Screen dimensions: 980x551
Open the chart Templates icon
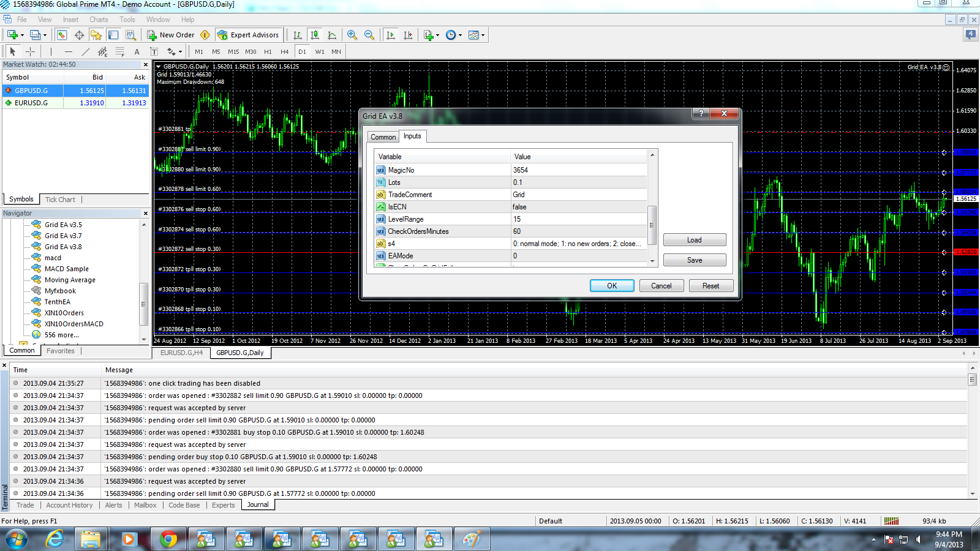click(x=473, y=35)
